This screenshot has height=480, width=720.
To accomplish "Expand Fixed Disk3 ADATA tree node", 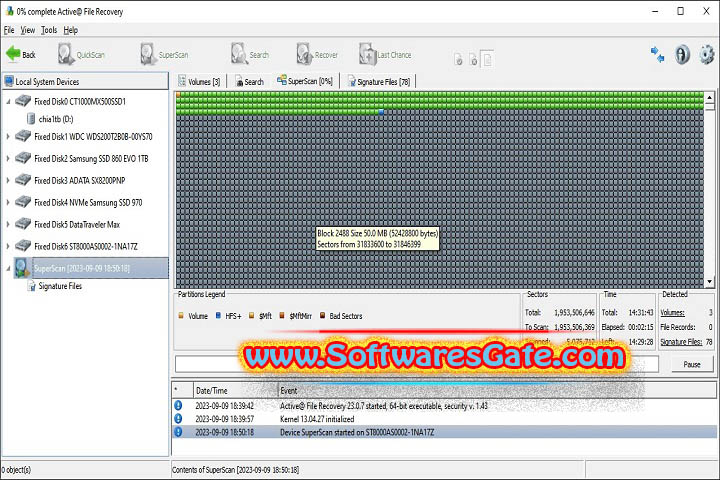I will [x=8, y=181].
